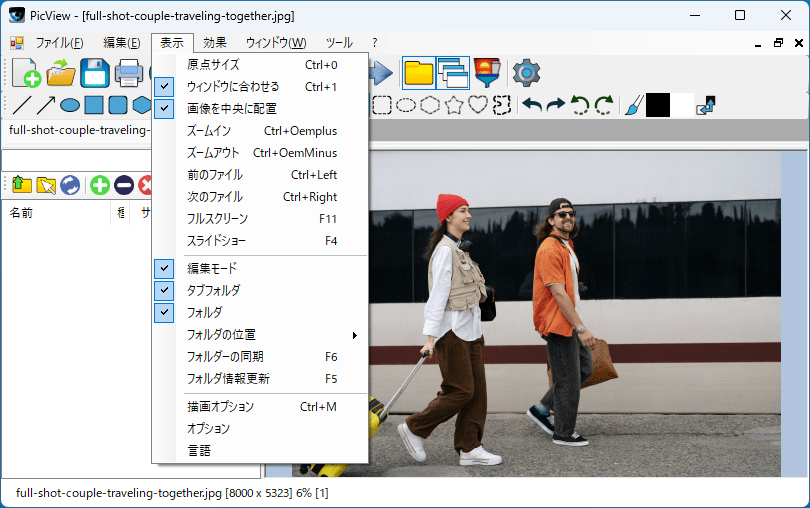Select the heart-shaped selection tool
810x508 pixels.
point(478,105)
